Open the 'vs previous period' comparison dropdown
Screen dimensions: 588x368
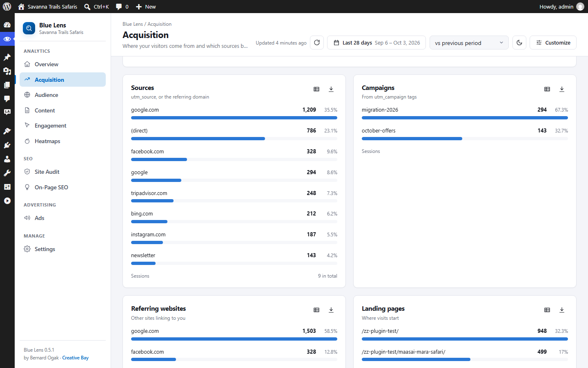point(469,43)
